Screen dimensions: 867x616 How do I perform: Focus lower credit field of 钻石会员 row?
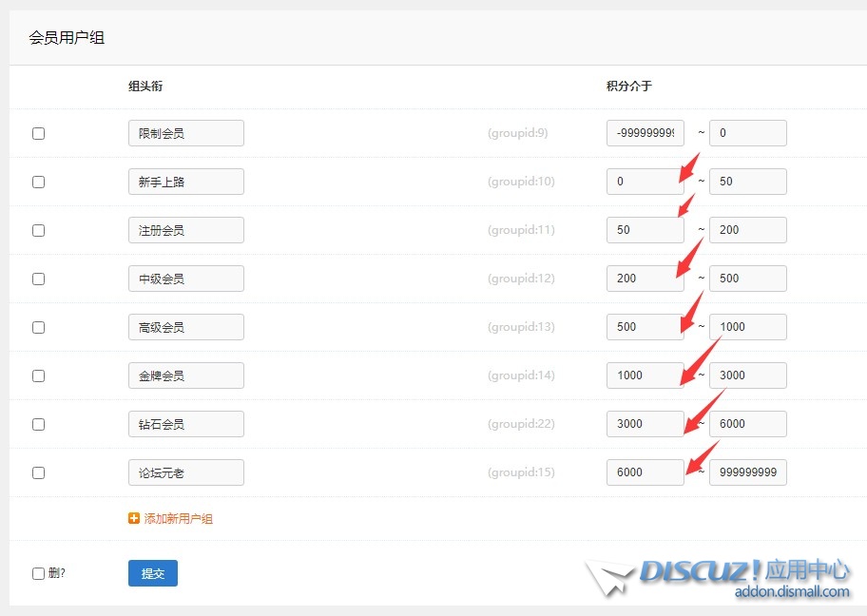(x=645, y=424)
